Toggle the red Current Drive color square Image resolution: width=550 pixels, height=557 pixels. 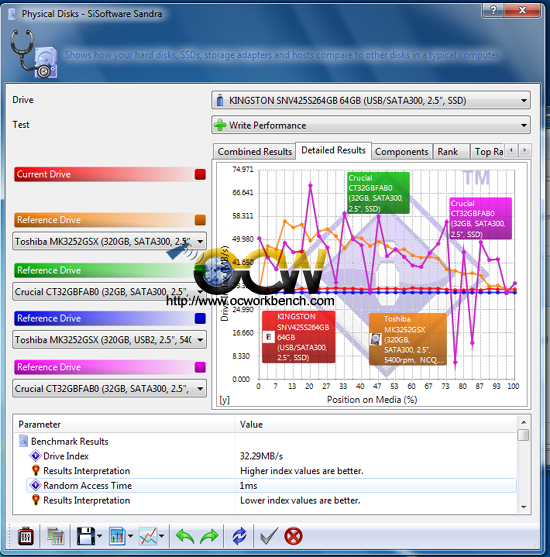tap(200, 174)
